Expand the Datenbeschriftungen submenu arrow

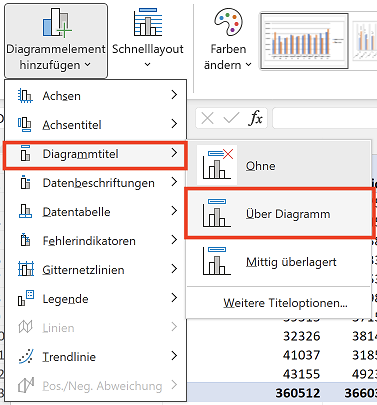click(x=174, y=182)
